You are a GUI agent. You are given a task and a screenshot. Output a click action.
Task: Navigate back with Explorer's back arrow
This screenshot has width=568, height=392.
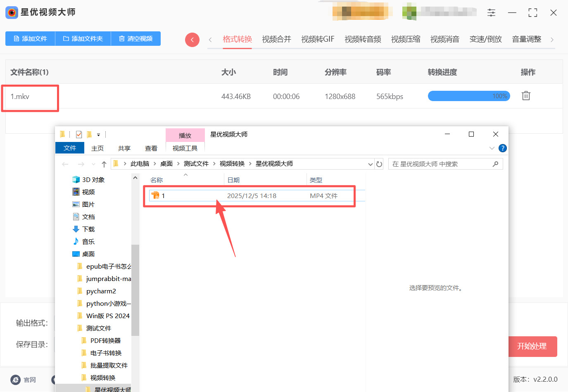[65, 164]
